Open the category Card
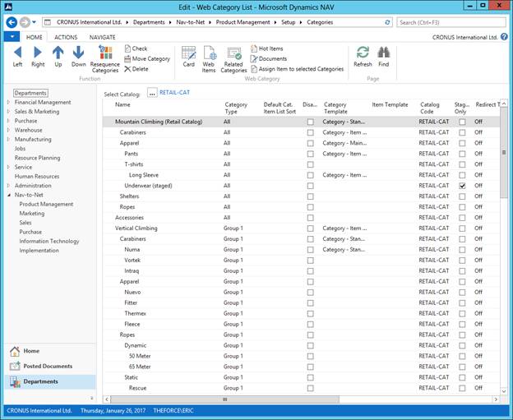The image size is (513, 420). tap(189, 56)
